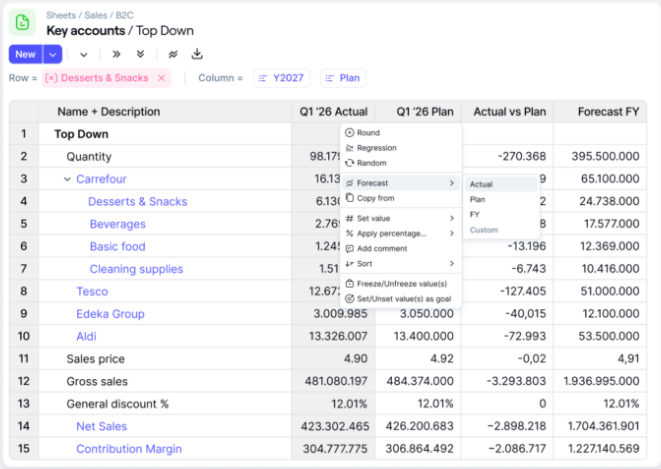
Task: Select row number 12 header
Action: 24,381
